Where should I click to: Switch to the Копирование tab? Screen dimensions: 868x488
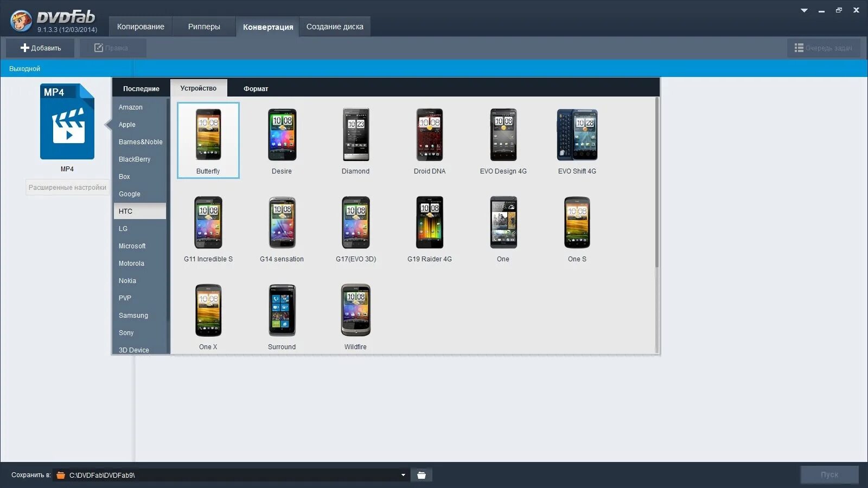coord(141,27)
